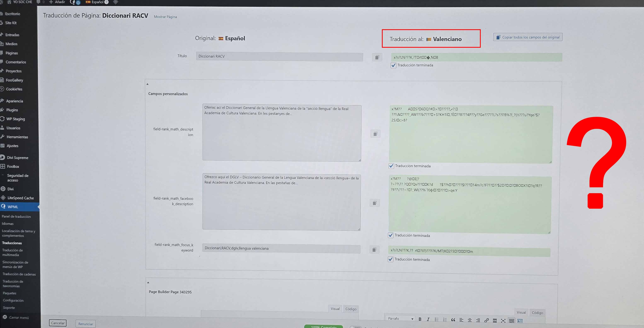Toggle Traducción terminada for focus keyword

(391, 259)
